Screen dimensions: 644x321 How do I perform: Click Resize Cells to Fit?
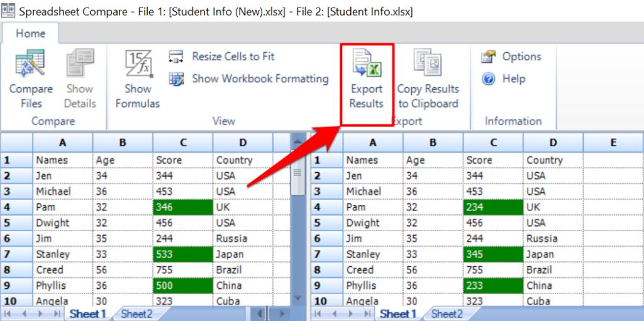233,57
